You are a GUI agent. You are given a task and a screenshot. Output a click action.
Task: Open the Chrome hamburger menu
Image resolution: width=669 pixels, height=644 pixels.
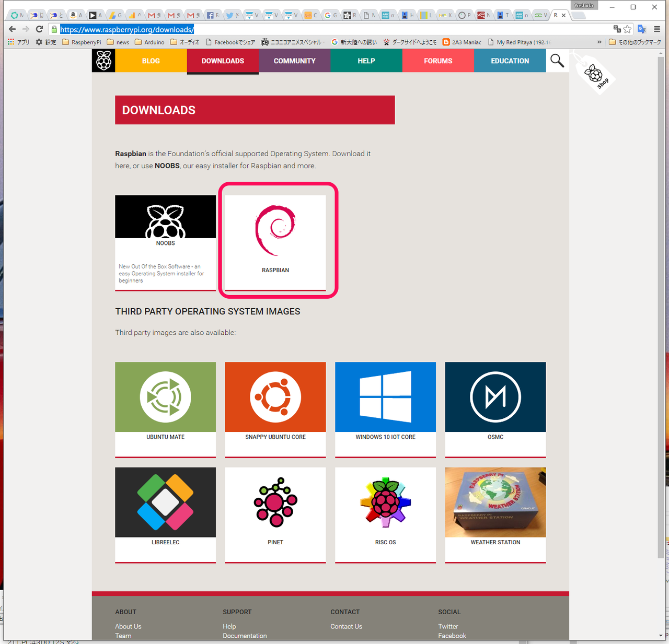click(x=658, y=29)
